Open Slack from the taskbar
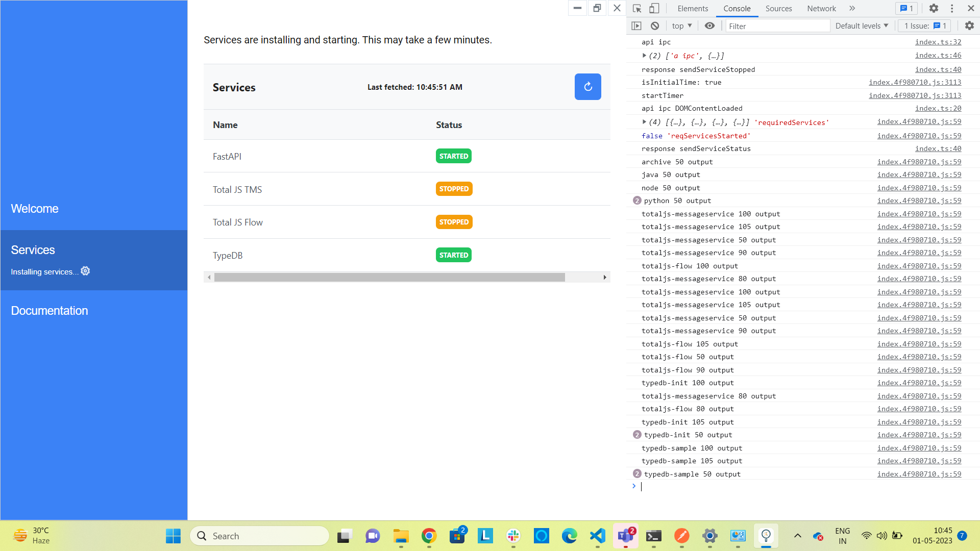This screenshot has height=551, width=980. click(x=513, y=536)
